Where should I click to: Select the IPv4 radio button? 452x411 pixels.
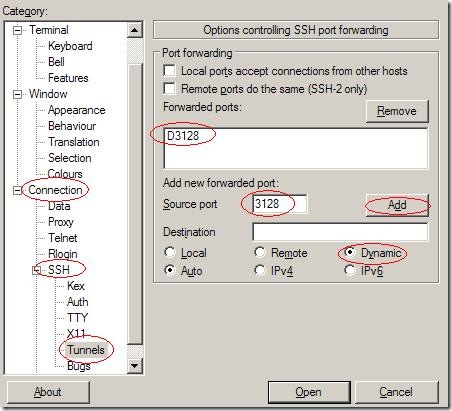pos(260,270)
